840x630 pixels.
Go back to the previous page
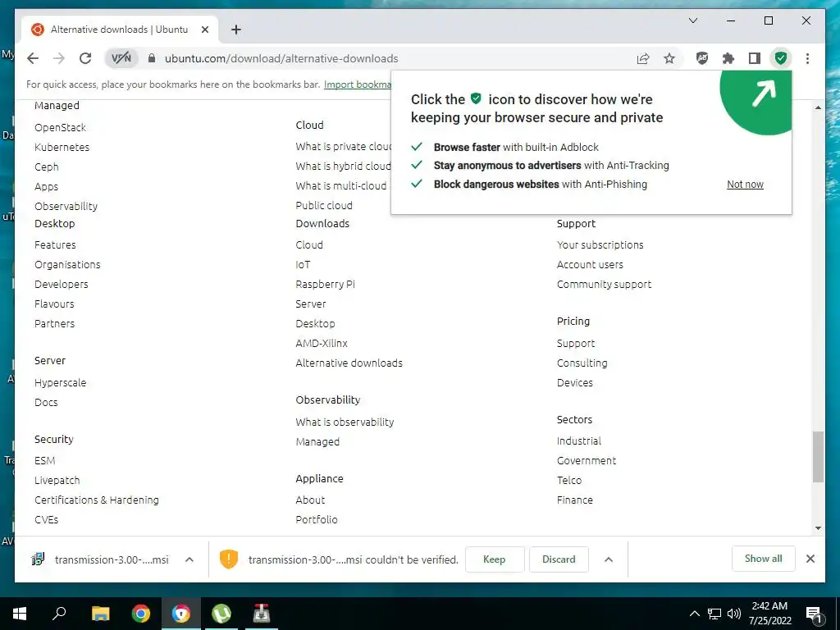point(33,58)
